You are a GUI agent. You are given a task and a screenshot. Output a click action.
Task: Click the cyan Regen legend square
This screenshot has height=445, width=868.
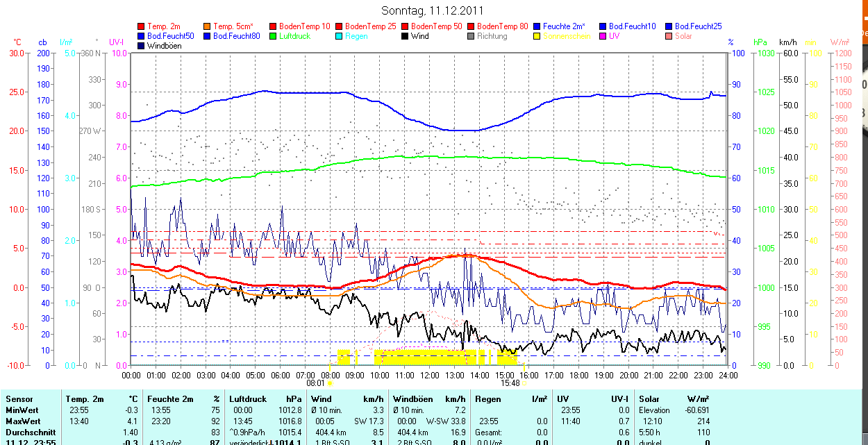tap(340, 36)
